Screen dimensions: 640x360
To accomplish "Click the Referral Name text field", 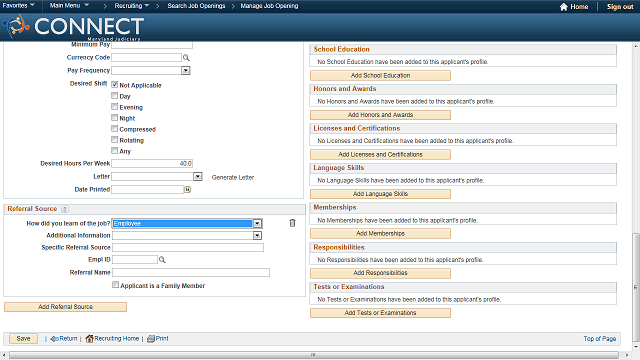I will pyautogui.click(x=191, y=272).
